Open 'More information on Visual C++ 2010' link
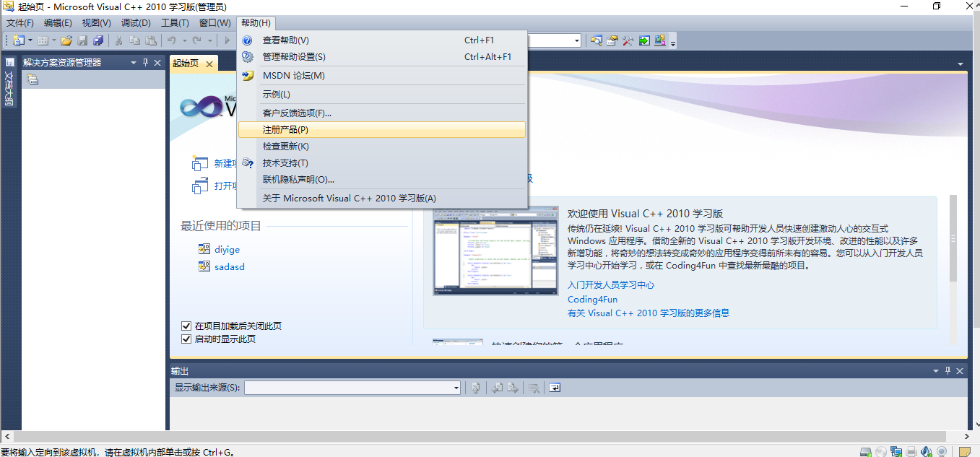 649,313
